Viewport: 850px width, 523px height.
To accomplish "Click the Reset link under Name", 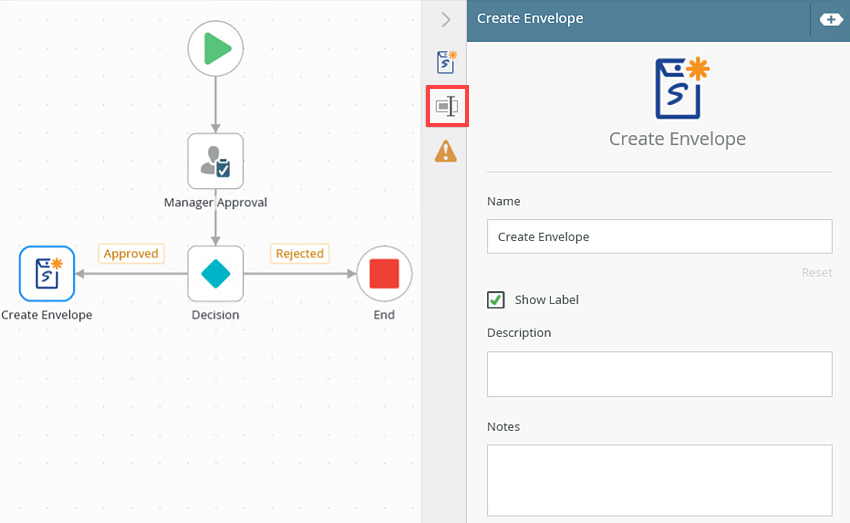I will click(816, 272).
